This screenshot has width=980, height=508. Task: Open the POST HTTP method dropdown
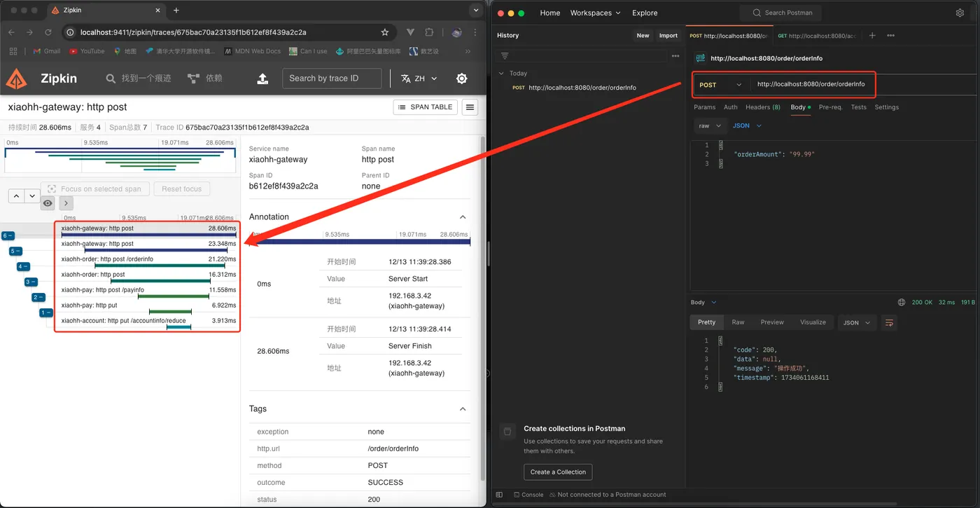pos(720,85)
